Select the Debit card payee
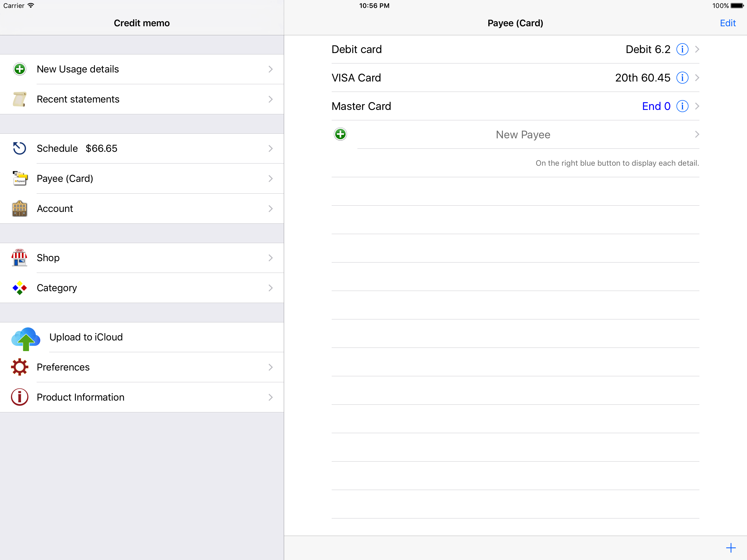The height and width of the screenshot is (560, 747). point(515,49)
